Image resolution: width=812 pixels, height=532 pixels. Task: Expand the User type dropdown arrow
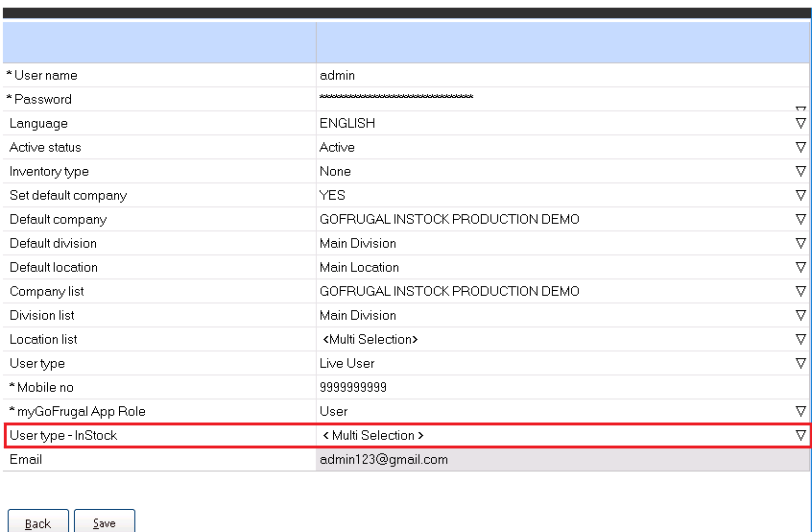pos(800,363)
